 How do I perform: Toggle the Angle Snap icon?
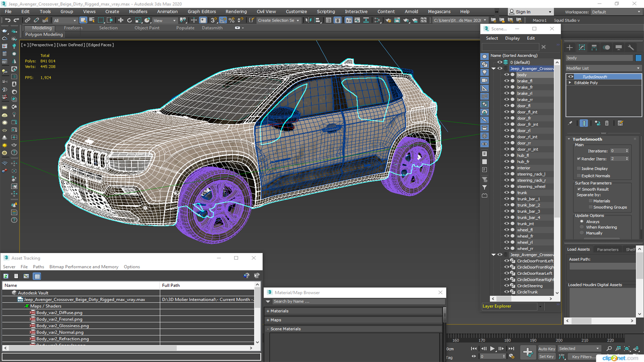pos(223,20)
